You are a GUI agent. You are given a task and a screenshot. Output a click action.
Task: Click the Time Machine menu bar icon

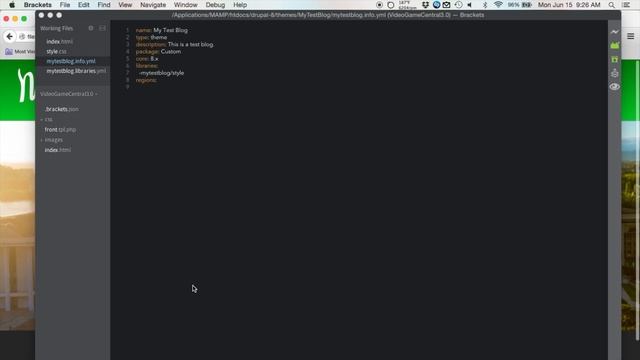point(458,5)
